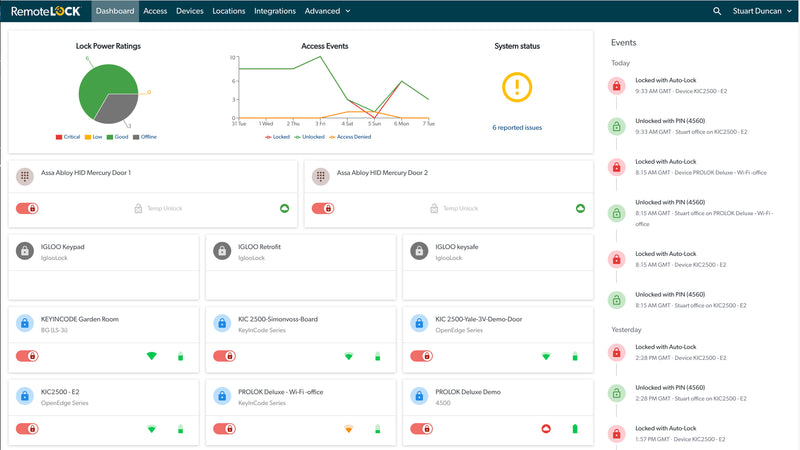This screenshot has height=450, width=800.
Task: Click the keypad icon for Assa Abloy Door 1
Action: [25, 176]
